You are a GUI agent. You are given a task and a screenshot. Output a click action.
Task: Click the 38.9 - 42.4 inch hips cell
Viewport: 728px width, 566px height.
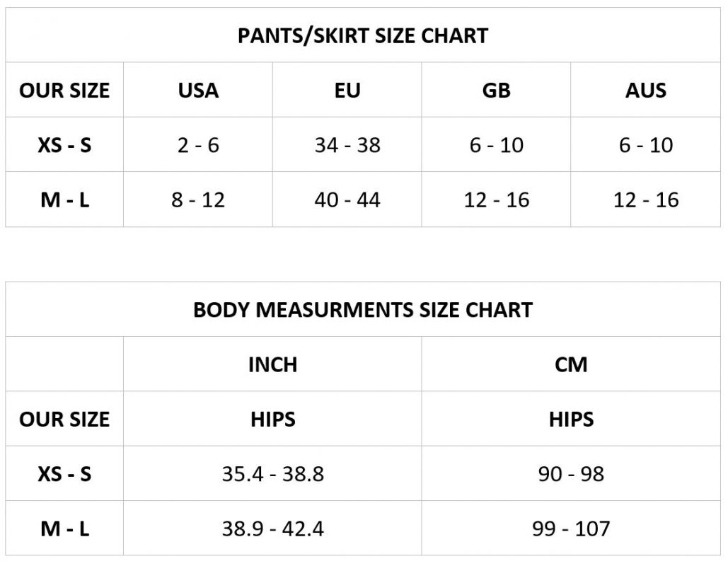(272, 528)
